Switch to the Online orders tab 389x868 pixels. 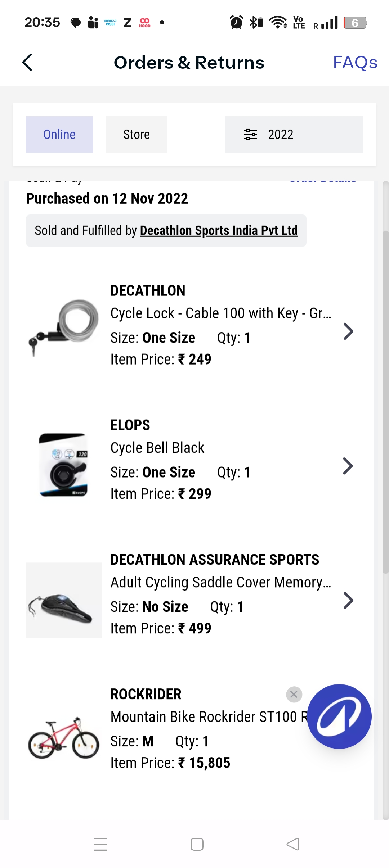point(59,135)
